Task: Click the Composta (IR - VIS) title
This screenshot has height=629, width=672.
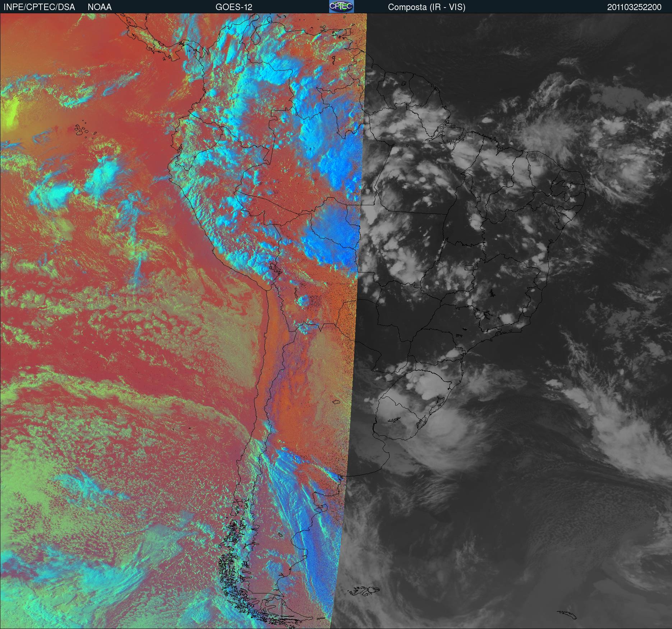Action: (x=427, y=8)
